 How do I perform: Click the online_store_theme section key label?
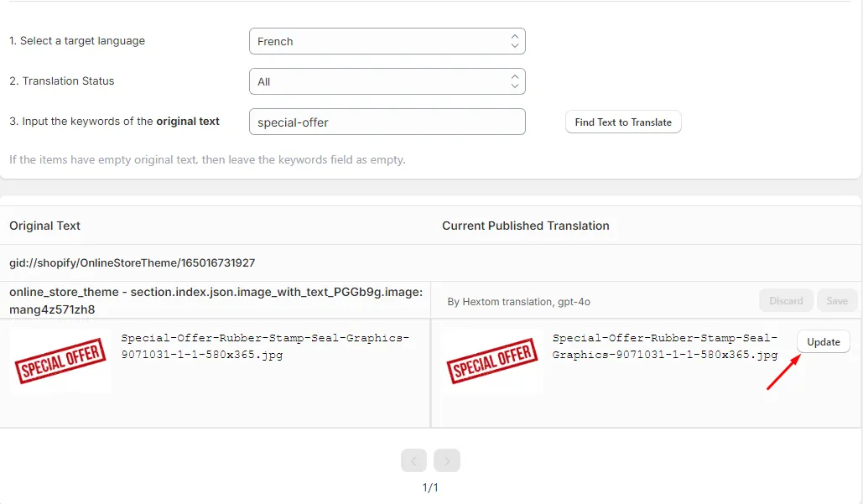(216, 300)
